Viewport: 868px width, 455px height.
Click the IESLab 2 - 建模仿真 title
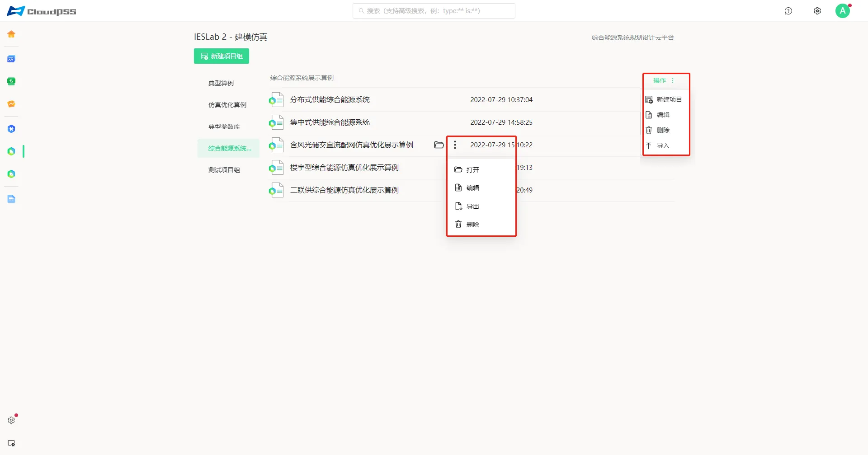click(x=231, y=37)
